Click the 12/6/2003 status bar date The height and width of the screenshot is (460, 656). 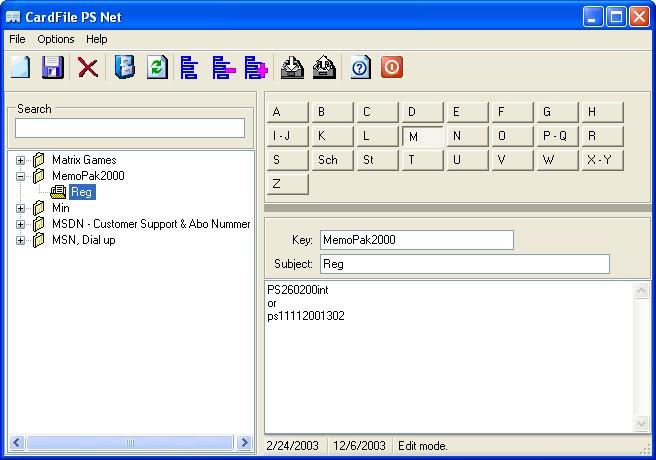[359, 446]
